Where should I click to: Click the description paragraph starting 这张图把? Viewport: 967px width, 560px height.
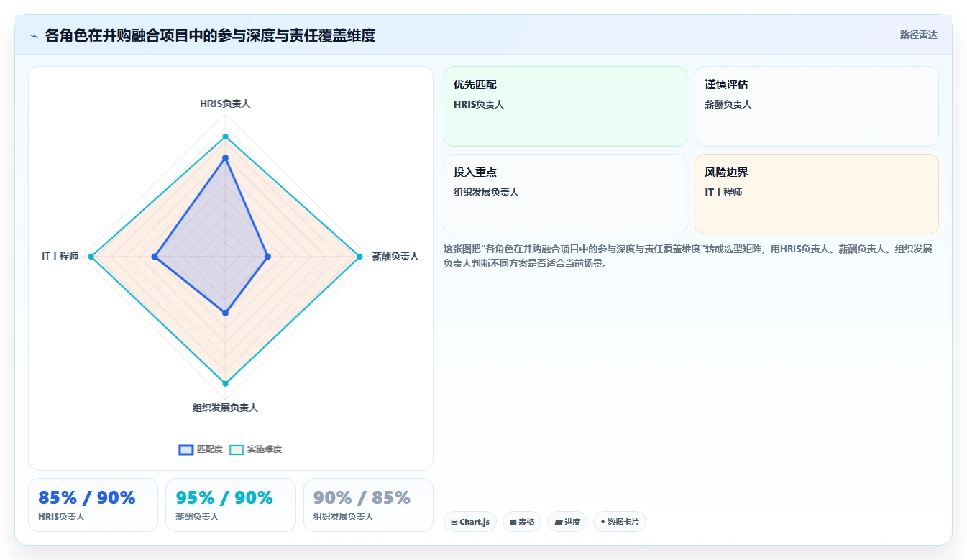[x=689, y=256]
